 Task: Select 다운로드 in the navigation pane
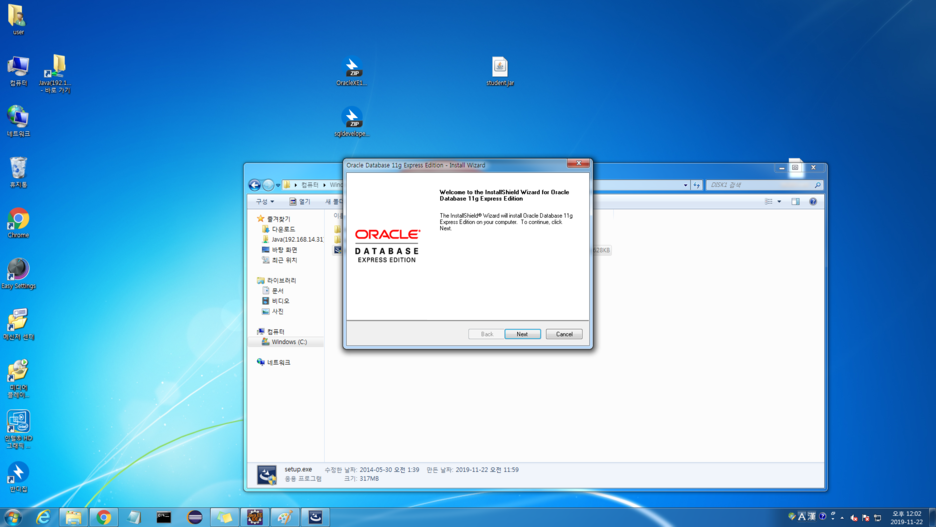(278, 229)
